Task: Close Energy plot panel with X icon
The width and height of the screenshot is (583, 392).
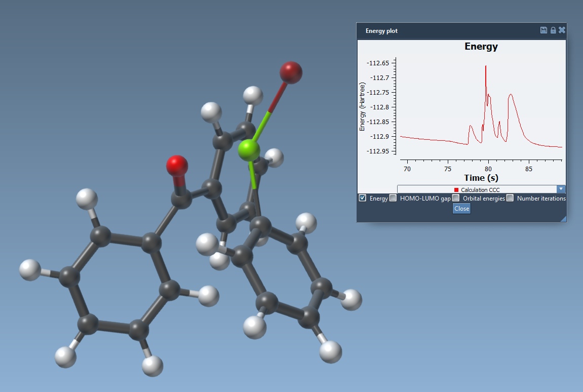Action: pyautogui.click(x=562, y=30)
